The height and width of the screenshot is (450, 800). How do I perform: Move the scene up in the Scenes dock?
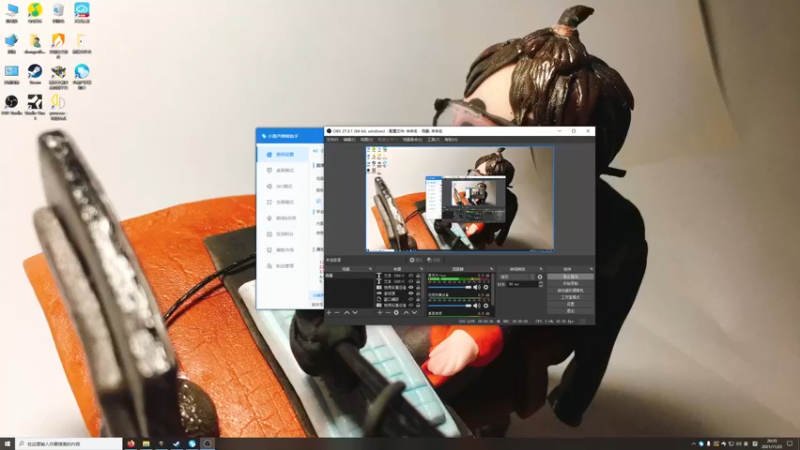coord(346,312)
